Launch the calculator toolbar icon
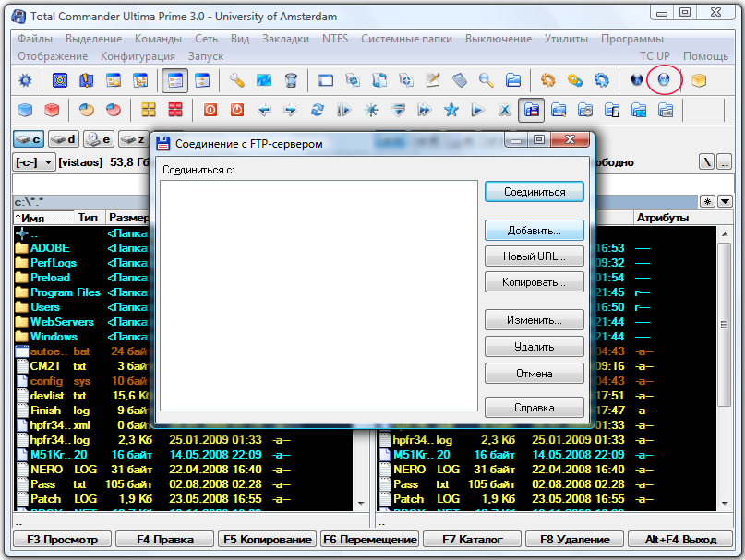 click(460, 79)
